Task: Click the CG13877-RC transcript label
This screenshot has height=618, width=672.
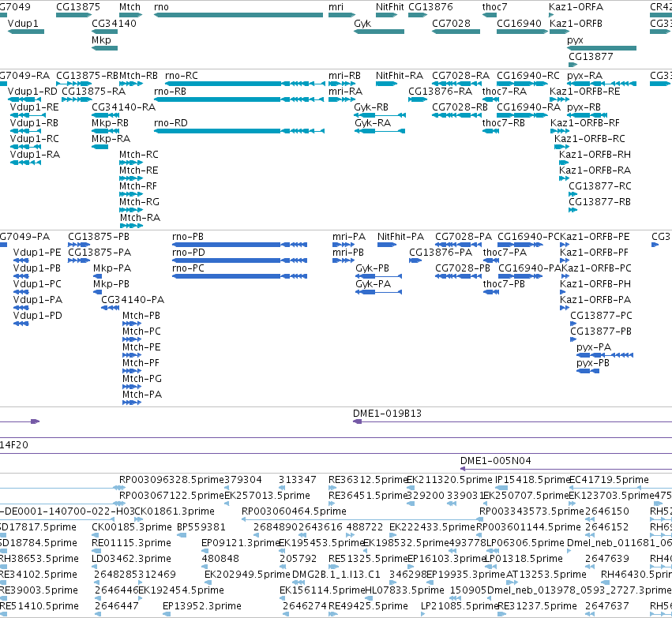Action: 600,186
